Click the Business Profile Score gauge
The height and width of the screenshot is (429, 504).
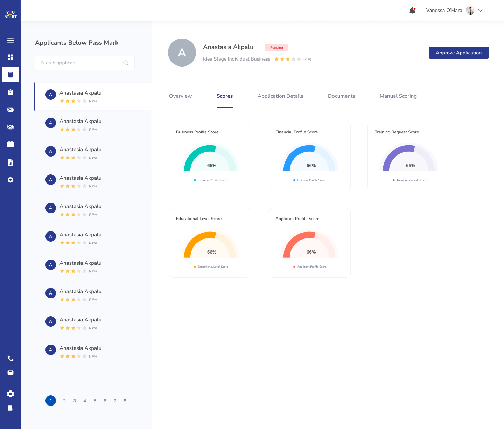point(210,159)
